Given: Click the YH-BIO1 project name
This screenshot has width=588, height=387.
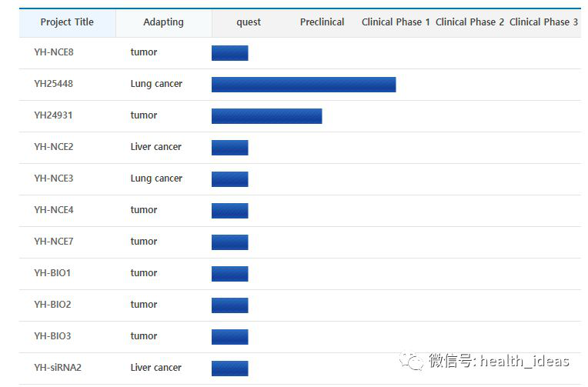Looking at the screenshot, I should pos(52,273).
